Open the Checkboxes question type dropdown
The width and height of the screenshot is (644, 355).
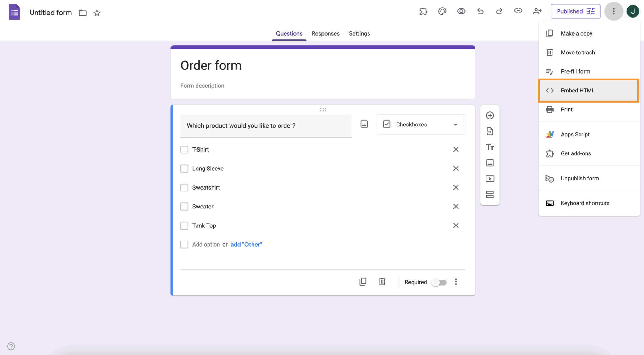421,124
